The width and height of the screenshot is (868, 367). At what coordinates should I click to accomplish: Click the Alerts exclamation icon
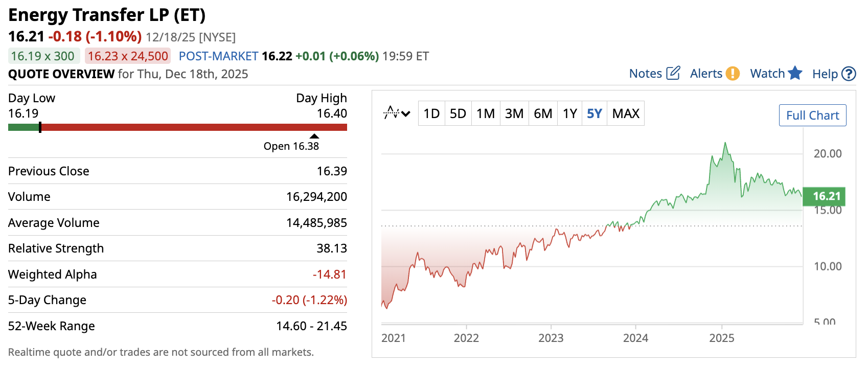tap(733, 74)
